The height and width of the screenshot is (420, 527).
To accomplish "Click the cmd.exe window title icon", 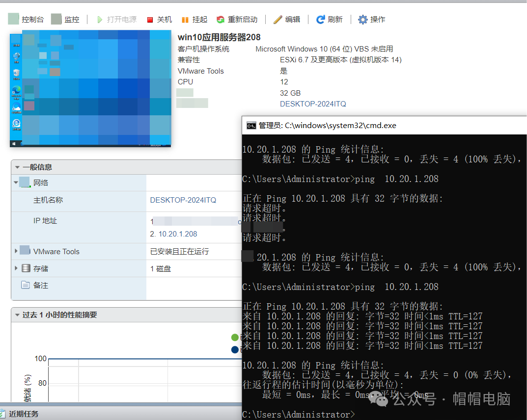I will (x=251, y=125).
